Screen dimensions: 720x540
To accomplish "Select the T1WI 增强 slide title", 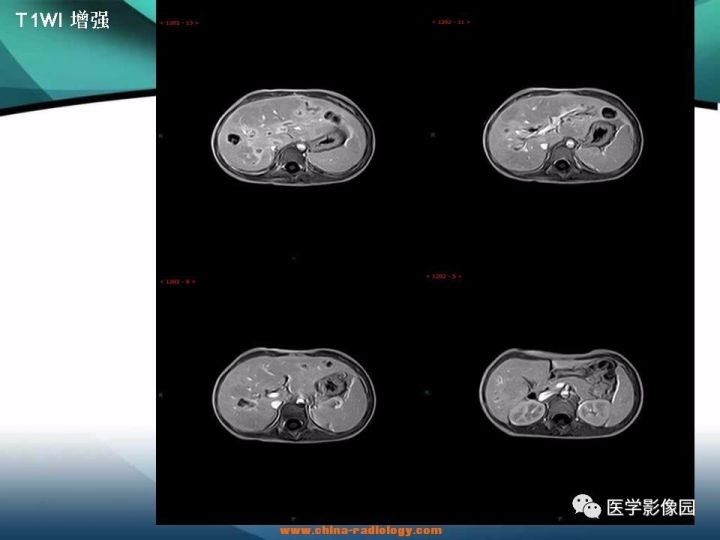I will point(62,20).
